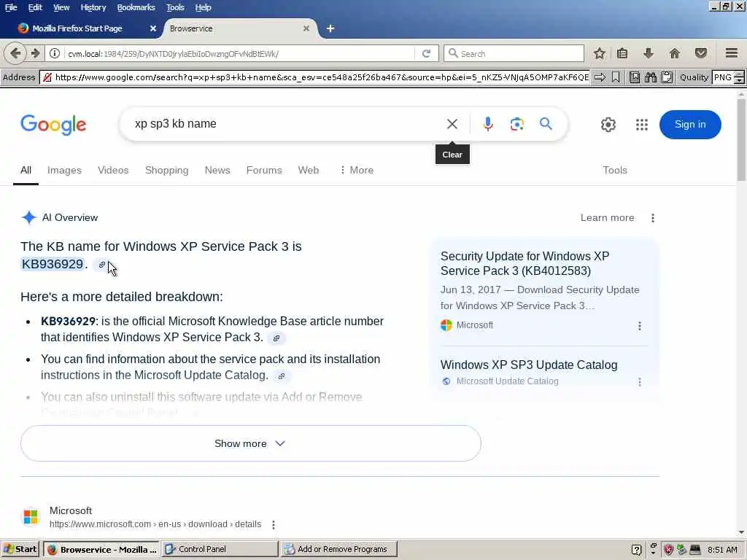
Task: Click the Learn more link
Action: [607, 217]
